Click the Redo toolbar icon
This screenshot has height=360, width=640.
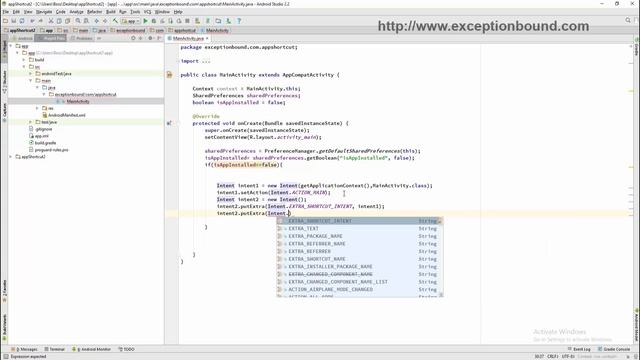[40, 21]
